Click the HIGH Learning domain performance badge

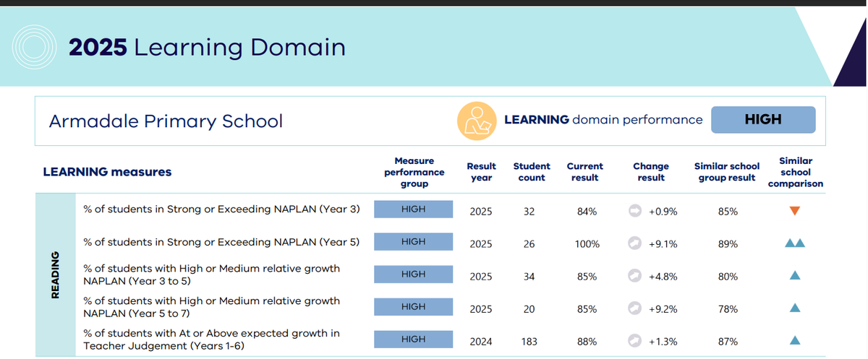[762, 120]
